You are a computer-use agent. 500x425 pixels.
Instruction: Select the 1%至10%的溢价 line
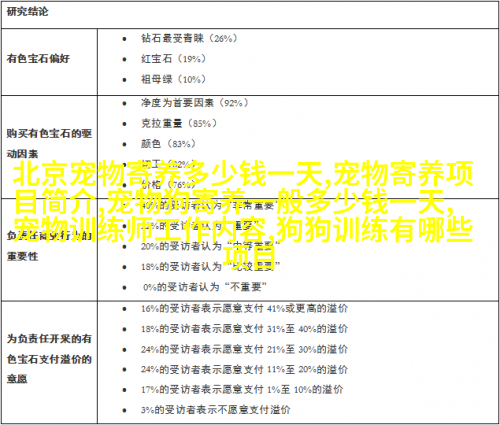[242, 389]
